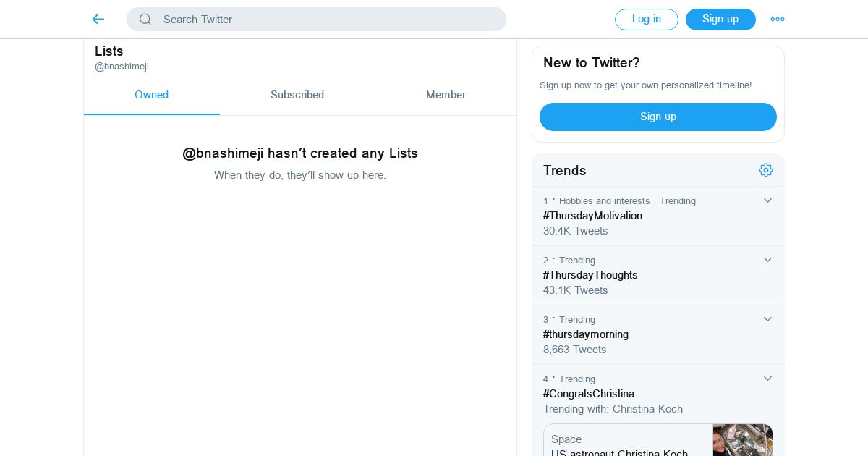
Task: Expand options for #ThursdayThoughts trend
Action: coord(767,260)
